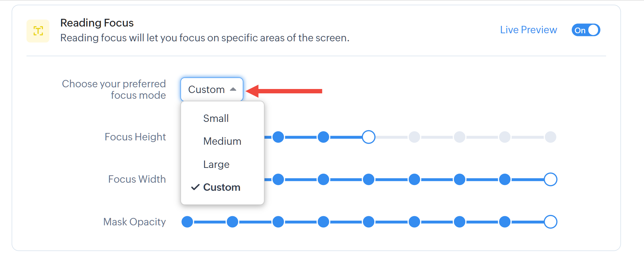Click the Reading Focus heading text
The image size is (644, 271).
point(97,23)
